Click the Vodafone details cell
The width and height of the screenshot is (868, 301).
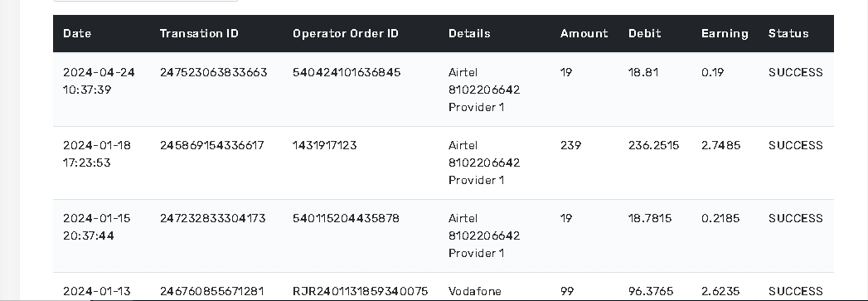tap(475, 292)
